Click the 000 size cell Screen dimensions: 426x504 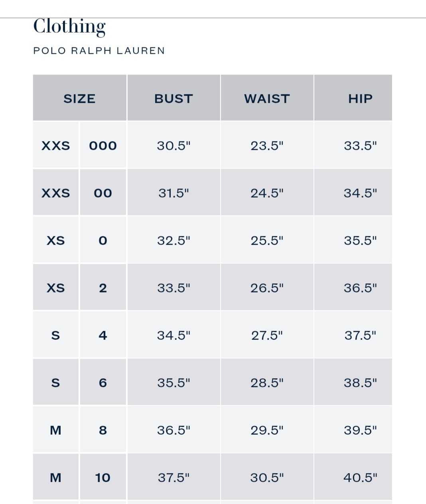pyautogui.click(x=103, y=145)
